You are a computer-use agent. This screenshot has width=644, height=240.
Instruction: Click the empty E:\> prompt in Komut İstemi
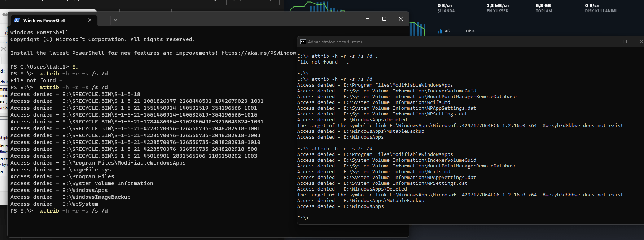click(303, 218)
